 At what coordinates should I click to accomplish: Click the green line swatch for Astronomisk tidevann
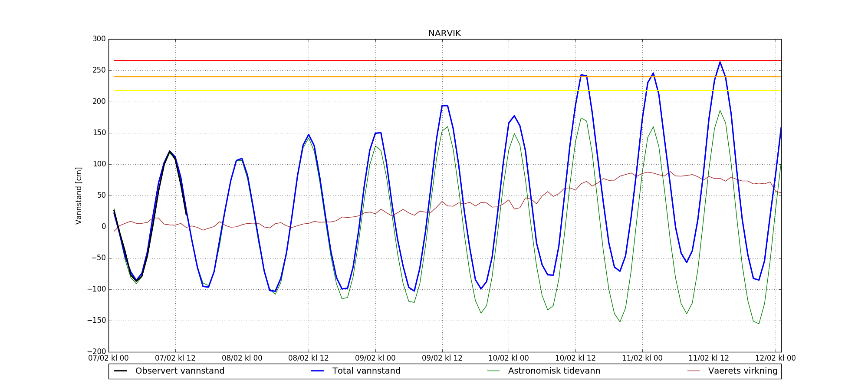click(x=493, y=371)
